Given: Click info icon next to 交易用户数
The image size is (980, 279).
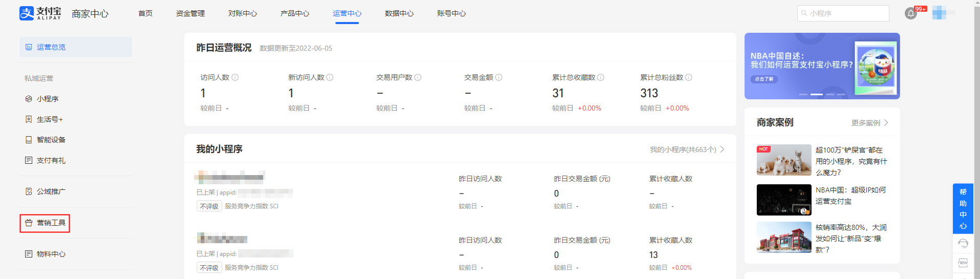Looking at the screenshot, I should click(x=418, y=77).
